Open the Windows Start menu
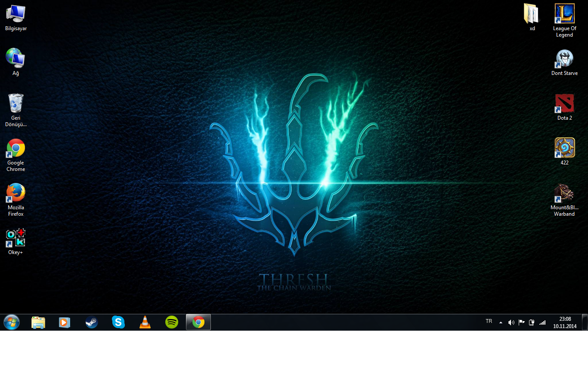Image resolution: width=588 pixels, height=372 pixels. click(x=12, y=322)
